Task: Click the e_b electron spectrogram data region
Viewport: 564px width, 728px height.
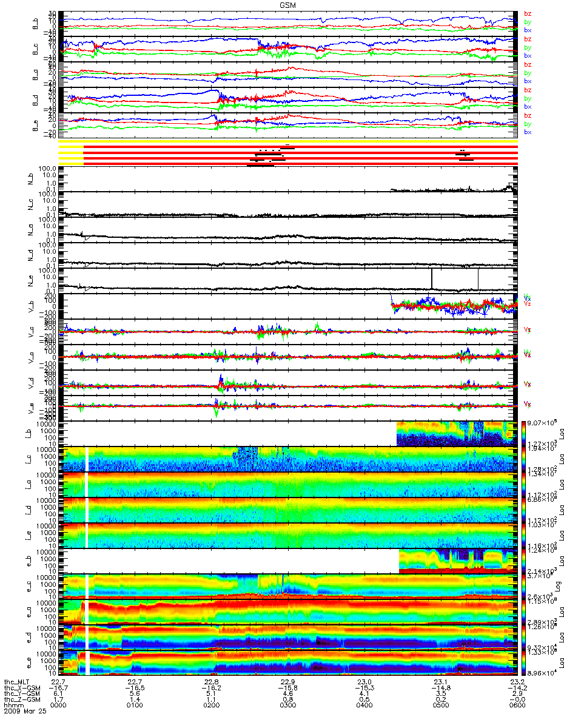Action: pyautogui.click(x=457, y=561)
